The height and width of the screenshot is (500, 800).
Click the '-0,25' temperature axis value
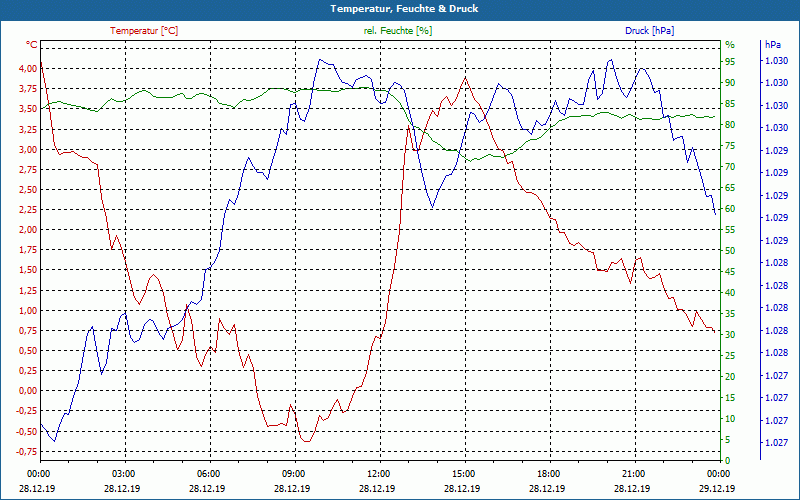click(x=27, y=411)
